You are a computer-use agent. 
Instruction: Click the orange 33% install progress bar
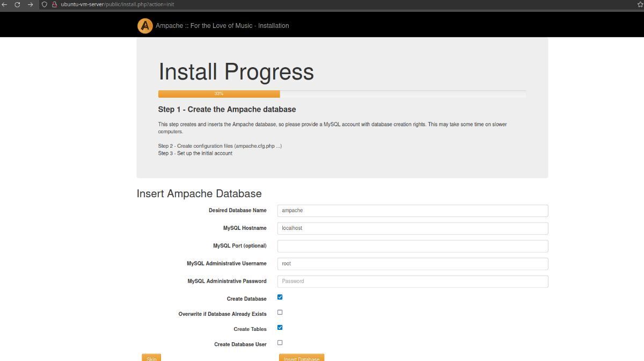pos(219,94)
